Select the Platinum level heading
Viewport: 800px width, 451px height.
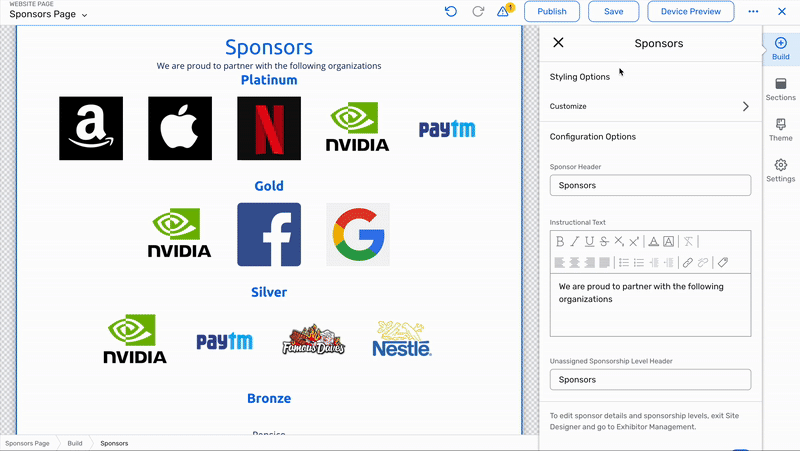269,80
